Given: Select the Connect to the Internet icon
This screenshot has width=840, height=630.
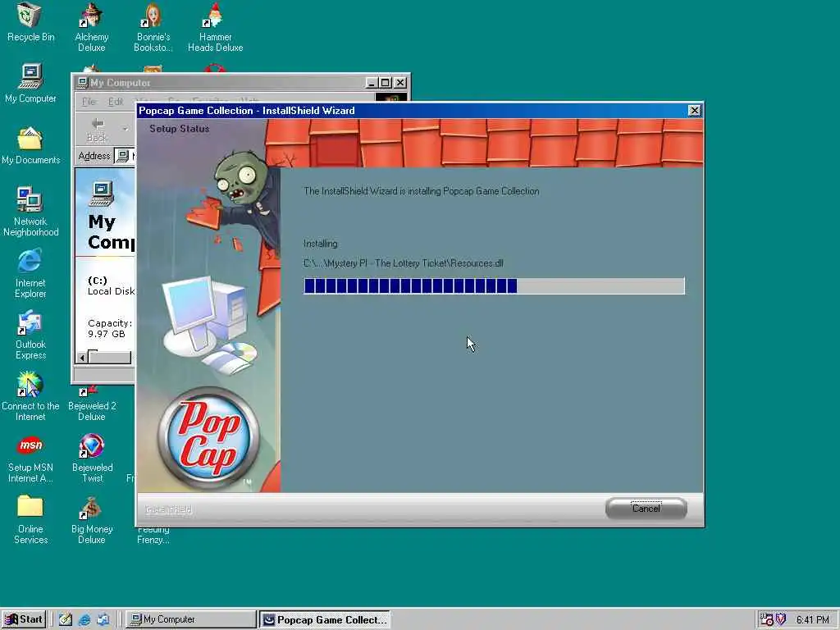Looking at the screenshot, I should click(x=30, y=396).
